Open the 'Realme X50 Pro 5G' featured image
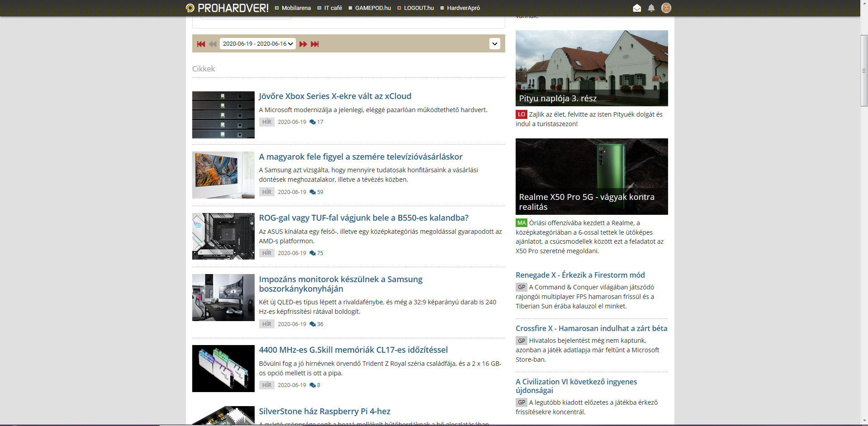Viewport: 868px width, 426px height. (592, 176)
